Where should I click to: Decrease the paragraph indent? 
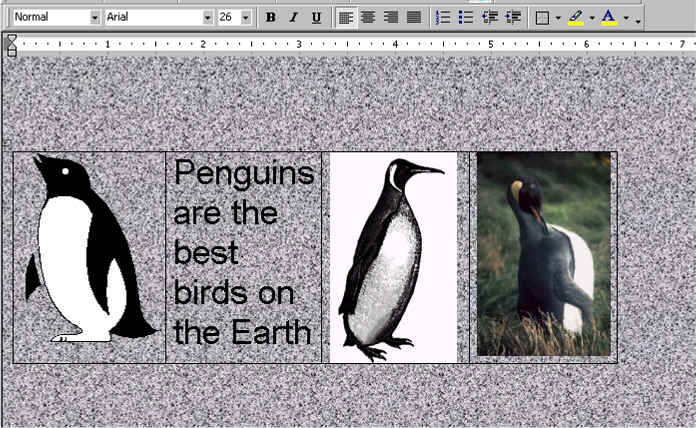pos(489,18)
